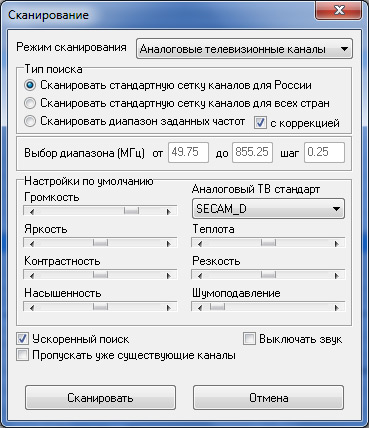The image size is (369, 428).
Task: Click left arrow of Шумоподавление slider
Action: [x=200, y=308]
